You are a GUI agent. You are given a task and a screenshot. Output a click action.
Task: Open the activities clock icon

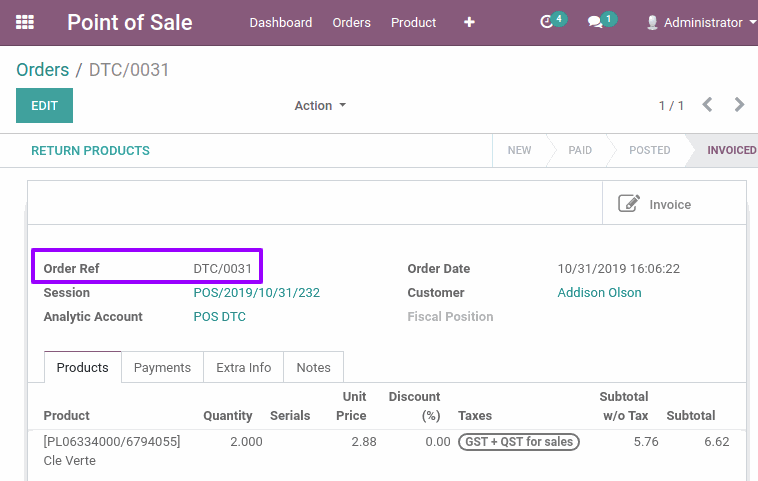[546, 22]
